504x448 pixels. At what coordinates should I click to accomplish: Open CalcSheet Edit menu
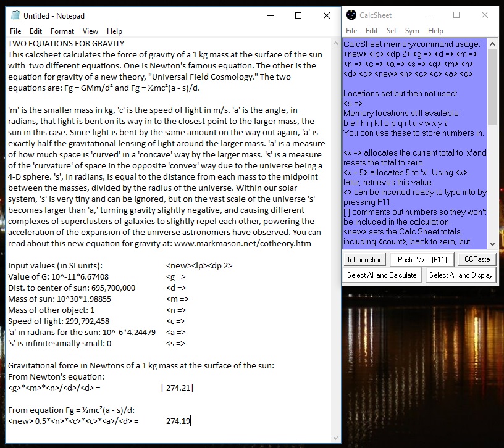(372, 31)
